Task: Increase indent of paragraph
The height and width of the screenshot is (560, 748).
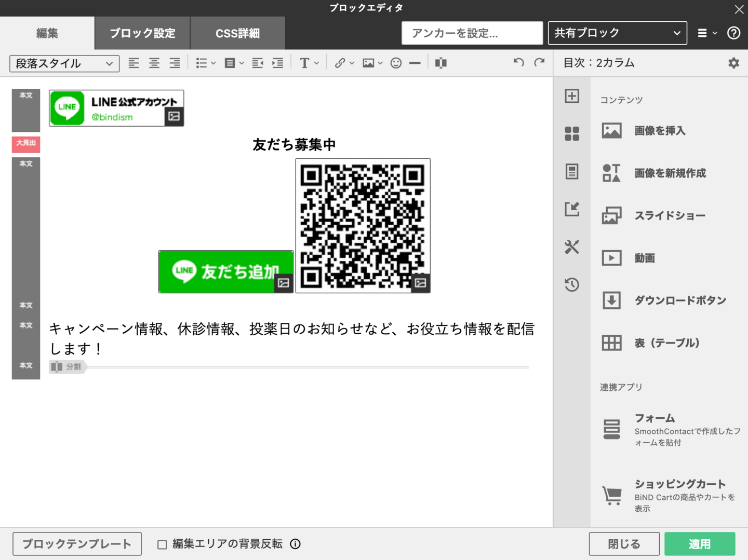Action: coord(278,63)
